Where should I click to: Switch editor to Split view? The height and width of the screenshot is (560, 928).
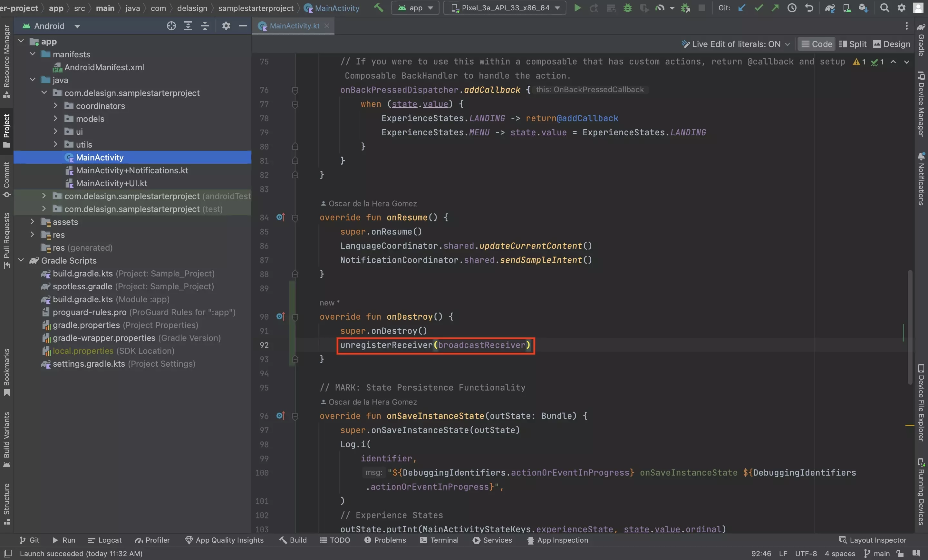[853, 44]
